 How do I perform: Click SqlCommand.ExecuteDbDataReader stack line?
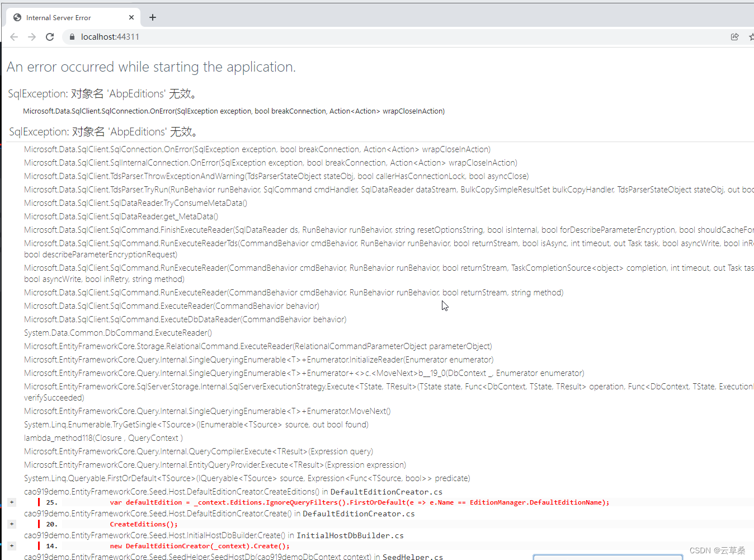[x=185, y=319]
